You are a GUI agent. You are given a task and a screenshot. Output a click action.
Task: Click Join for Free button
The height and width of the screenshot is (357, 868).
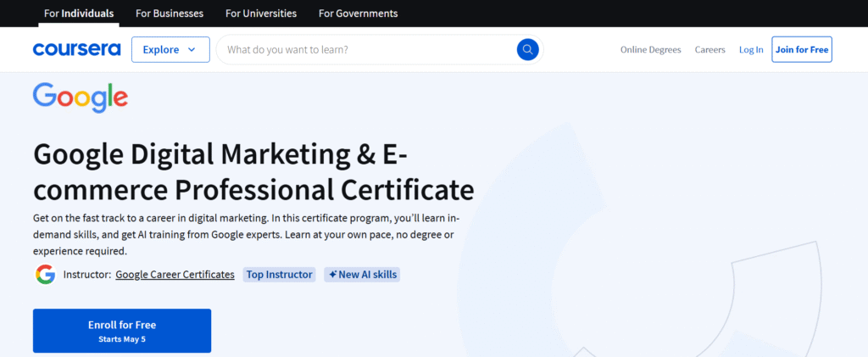pyautogui.click(x=802, y=50)
